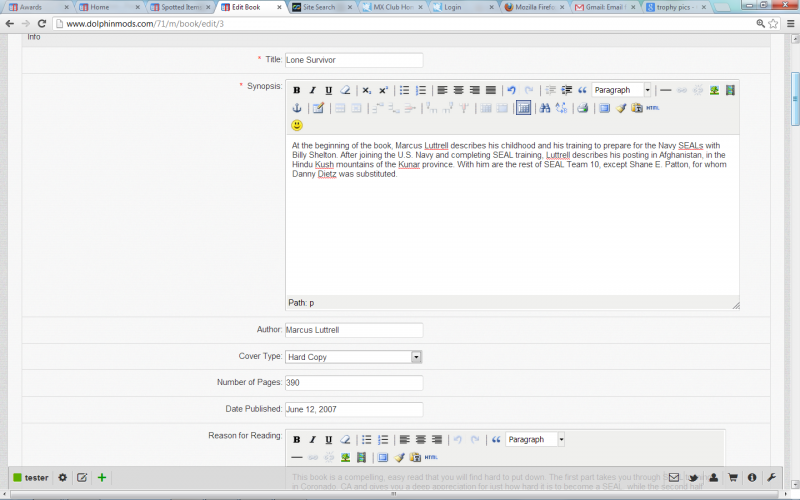The width and height of the screenshot is (800, 500).
Task: Insert blockquote in Synopsis editor
Action: (x=582, y=90)
